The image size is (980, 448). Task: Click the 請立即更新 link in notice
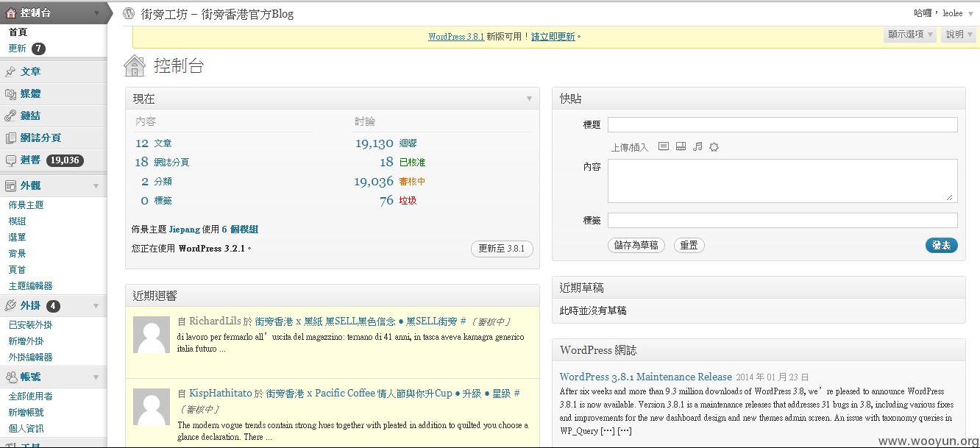point(553,37)
